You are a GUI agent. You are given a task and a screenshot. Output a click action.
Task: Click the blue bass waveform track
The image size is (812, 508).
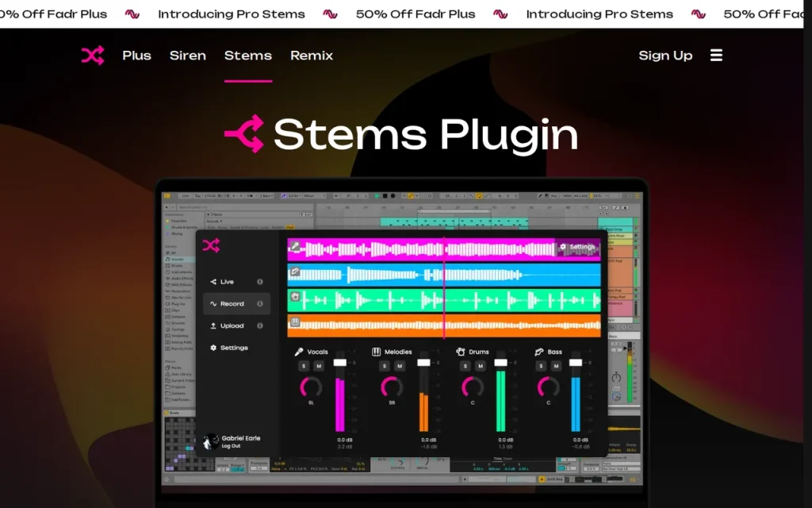[x=444, y=275]
